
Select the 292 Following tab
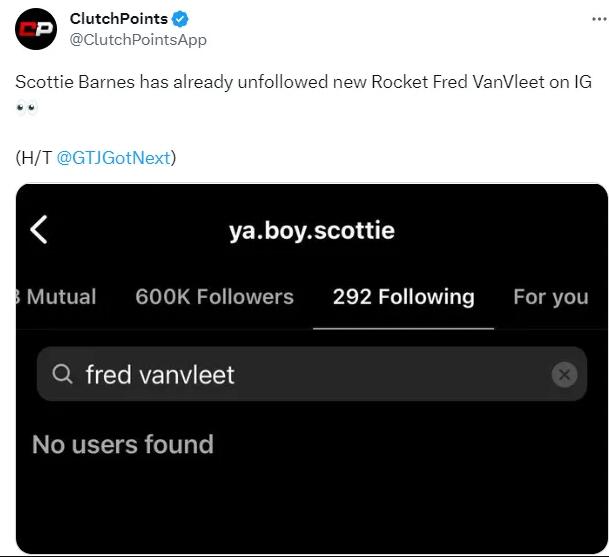[x=403, y=297]
